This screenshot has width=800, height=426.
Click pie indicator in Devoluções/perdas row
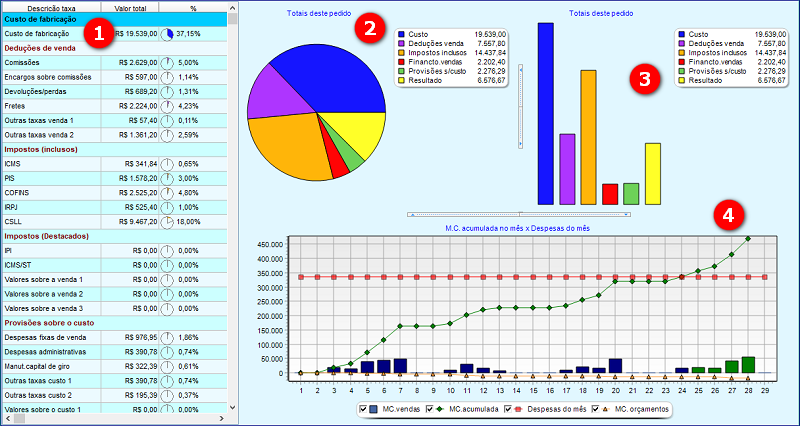coord(167,92)
